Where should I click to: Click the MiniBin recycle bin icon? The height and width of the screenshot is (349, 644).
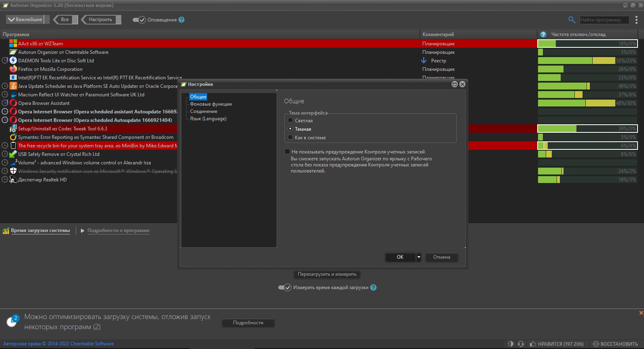(13, 145)
